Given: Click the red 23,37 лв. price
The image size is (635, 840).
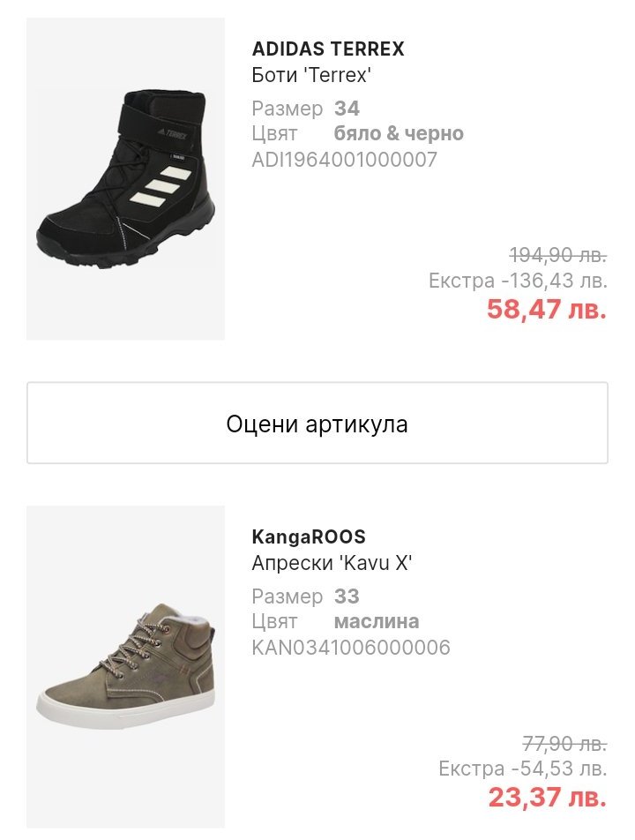Looking at the screenshot, I should click(547, 798).
